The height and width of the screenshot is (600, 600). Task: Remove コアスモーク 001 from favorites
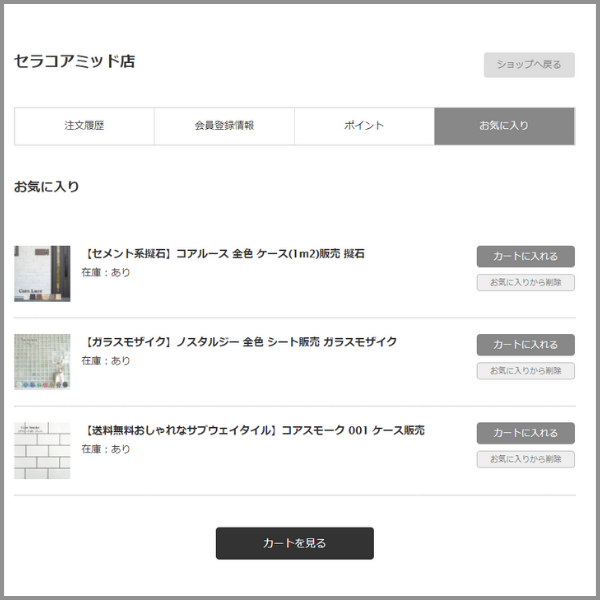pyautogui.click(x=525, y=459)
